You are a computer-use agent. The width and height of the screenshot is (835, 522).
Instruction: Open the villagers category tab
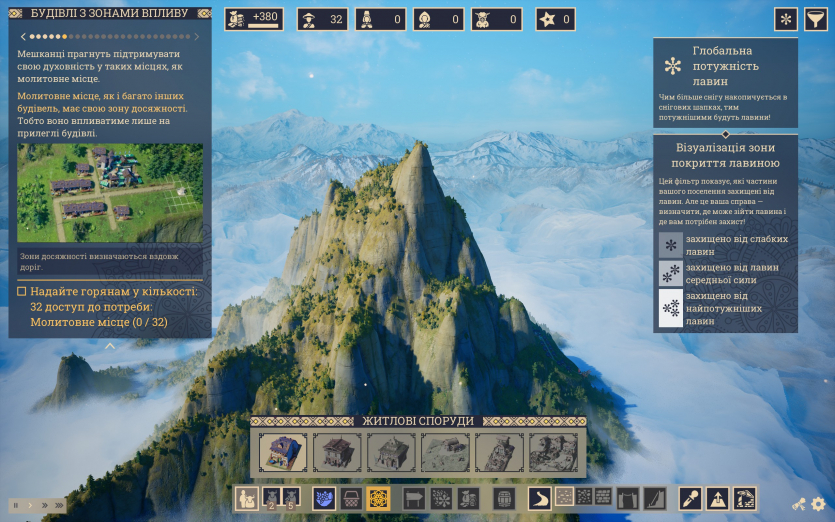(246, 498)
